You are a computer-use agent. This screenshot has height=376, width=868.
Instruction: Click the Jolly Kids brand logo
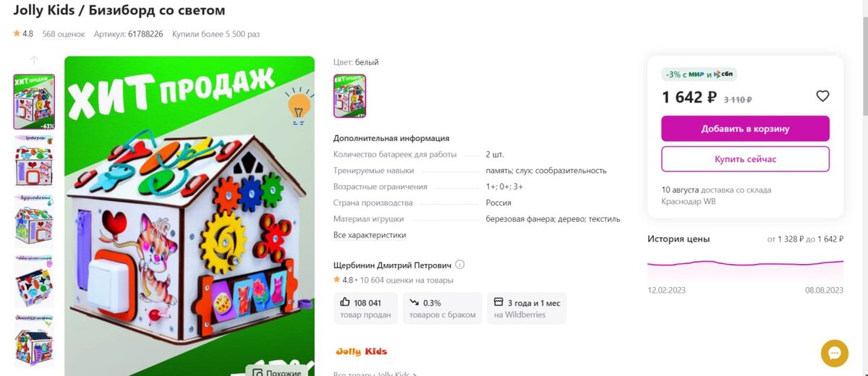click(361, 352)
